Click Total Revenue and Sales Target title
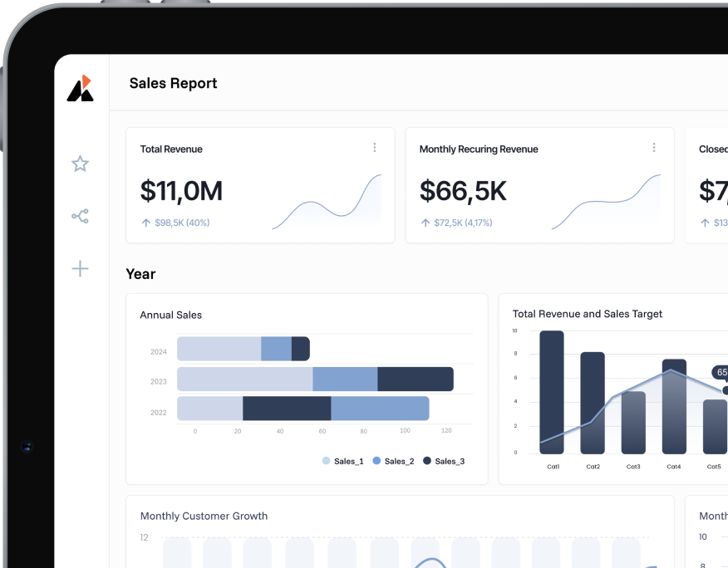The height and width of the screenshot is (568, 728). (x=588, y=314)
